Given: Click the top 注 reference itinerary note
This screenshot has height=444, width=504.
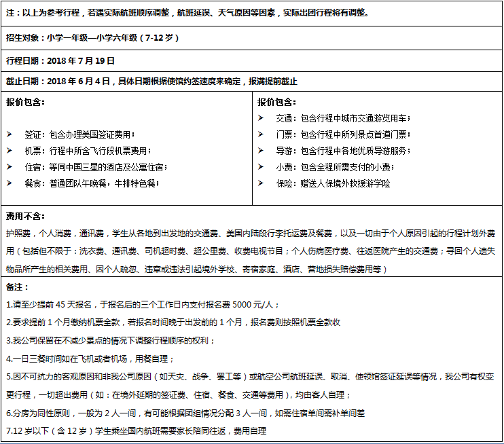Looking at the screenshot, I should click(x=187, y=13).
